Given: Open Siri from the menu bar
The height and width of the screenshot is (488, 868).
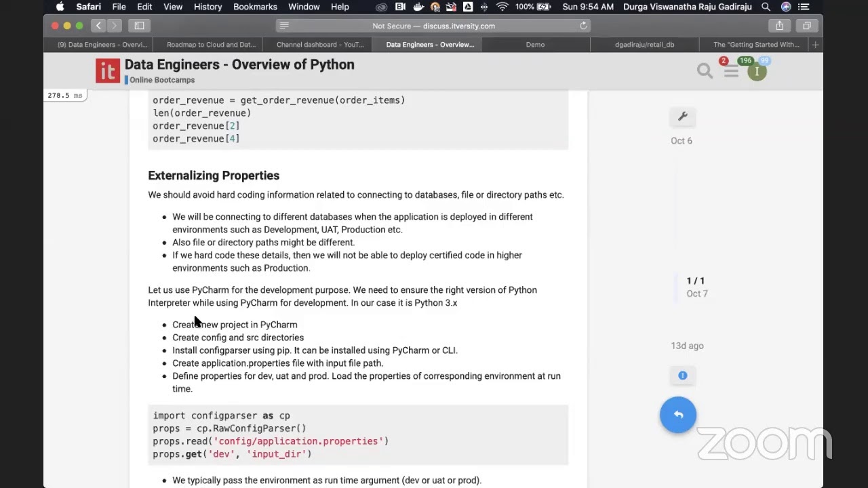Looking at the screenshot, I should pos(786,7).
